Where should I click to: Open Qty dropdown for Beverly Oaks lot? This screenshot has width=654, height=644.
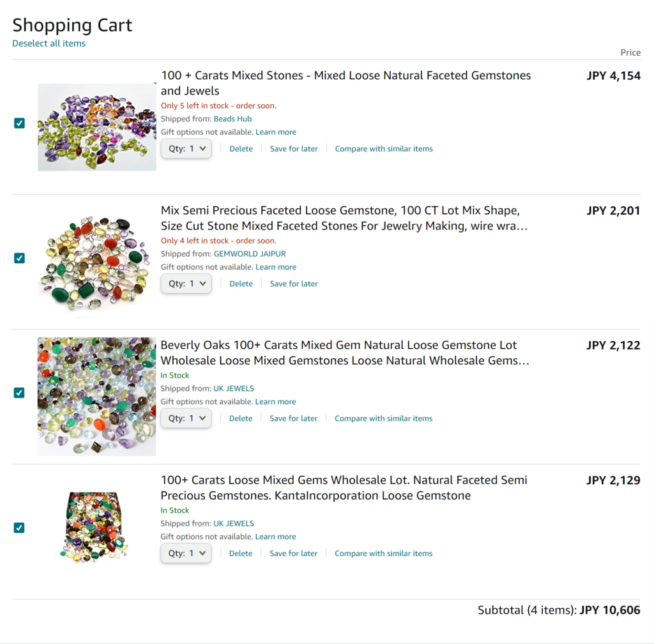tap(186, 418)
